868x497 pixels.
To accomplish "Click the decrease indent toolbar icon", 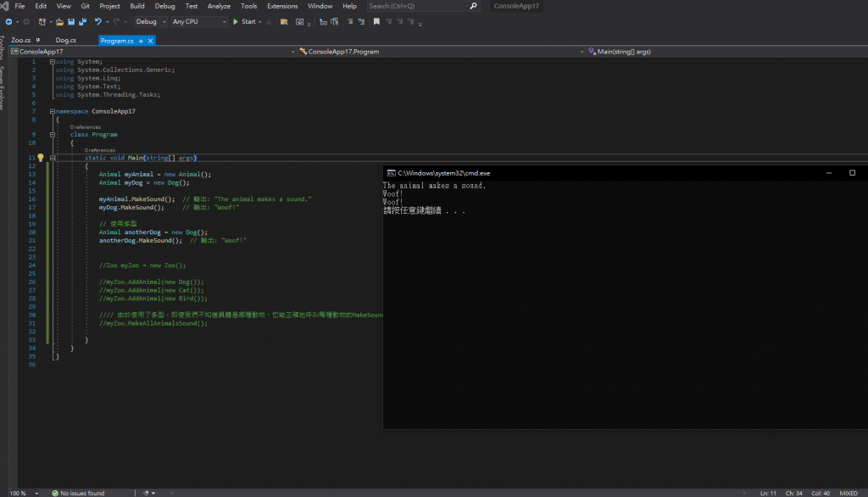I will click(x=323, y=21).
